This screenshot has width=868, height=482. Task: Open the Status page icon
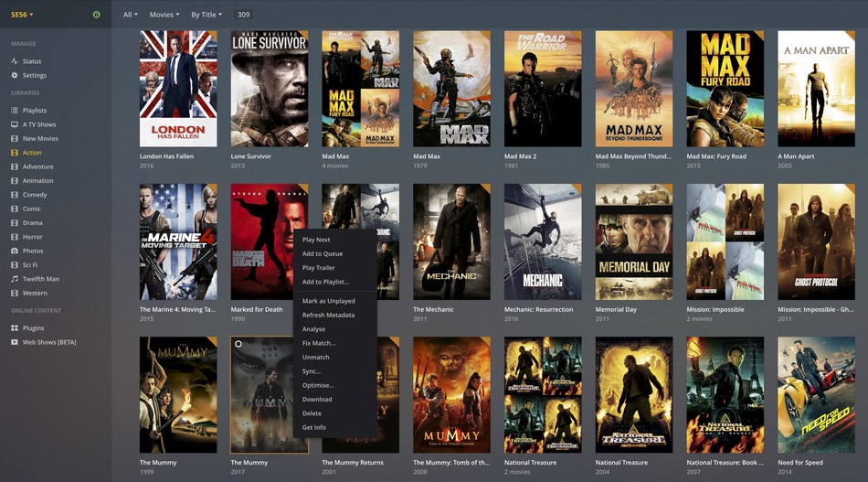click(x=15, y=61)
